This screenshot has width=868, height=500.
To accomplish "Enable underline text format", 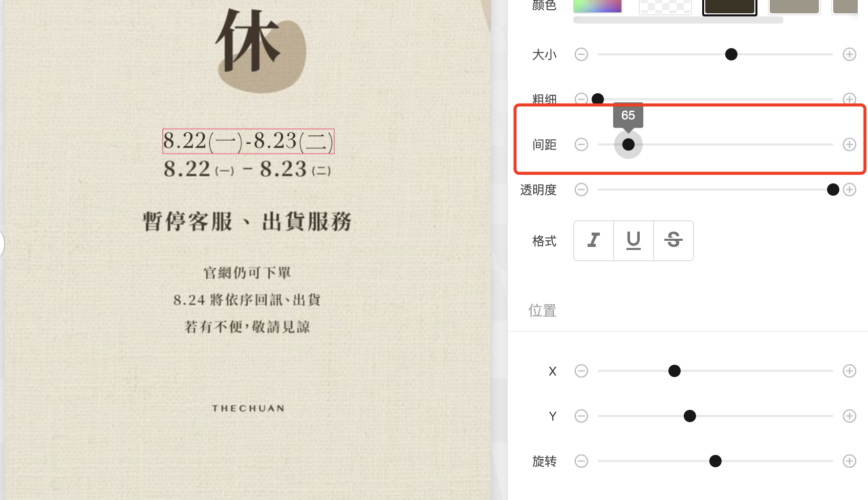I will [x=634, y=240].
